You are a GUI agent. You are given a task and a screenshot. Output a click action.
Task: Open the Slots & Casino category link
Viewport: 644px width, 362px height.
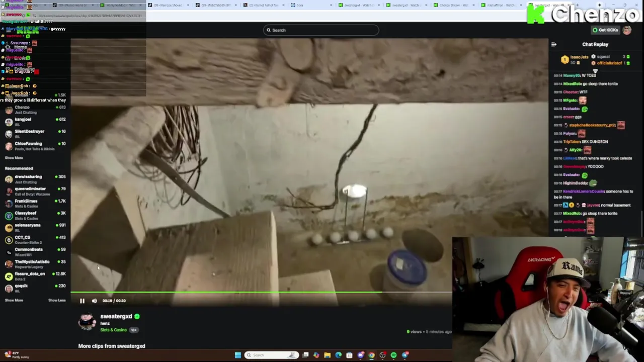113,330
